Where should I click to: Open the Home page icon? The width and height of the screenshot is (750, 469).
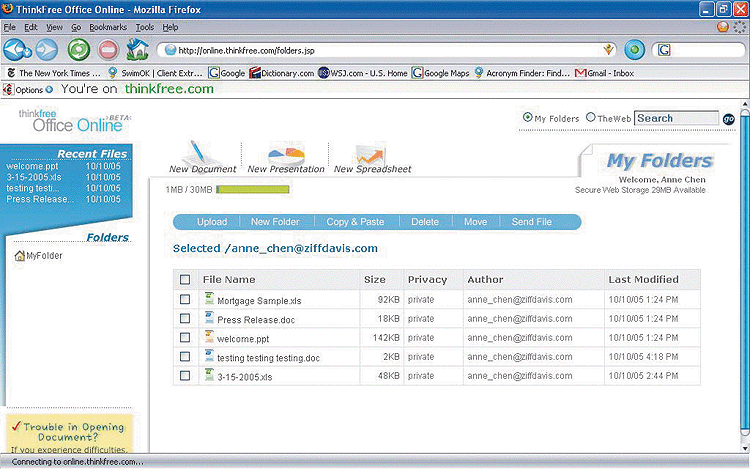pos(137,49)
